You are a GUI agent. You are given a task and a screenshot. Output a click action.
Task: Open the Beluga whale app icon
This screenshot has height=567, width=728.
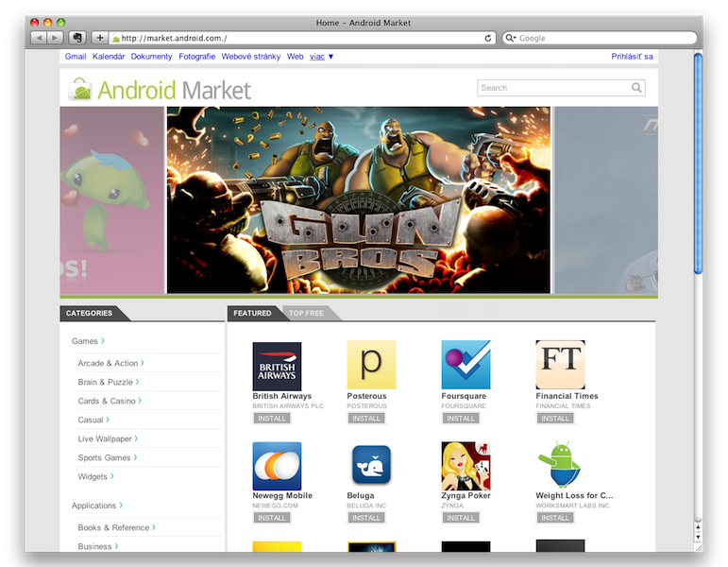(x=371, y=465)
